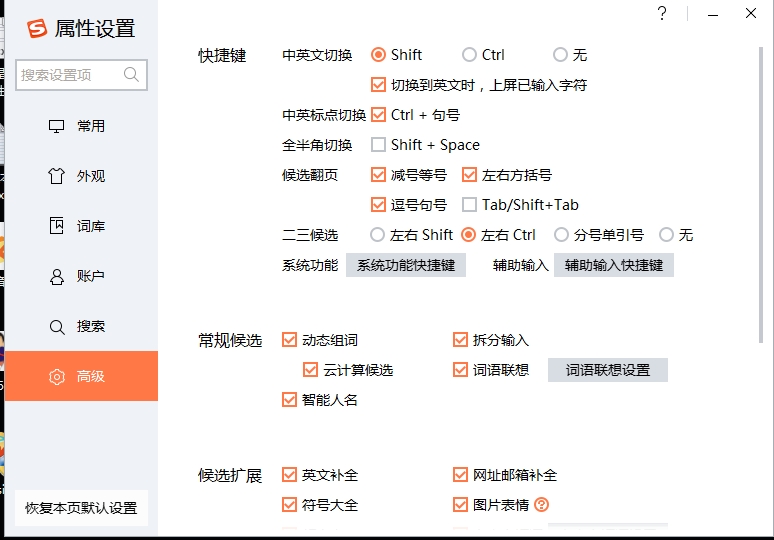Click the monitor icon beside 常用
The height and width of the screenshot is (540, 774).
[57, 126]
